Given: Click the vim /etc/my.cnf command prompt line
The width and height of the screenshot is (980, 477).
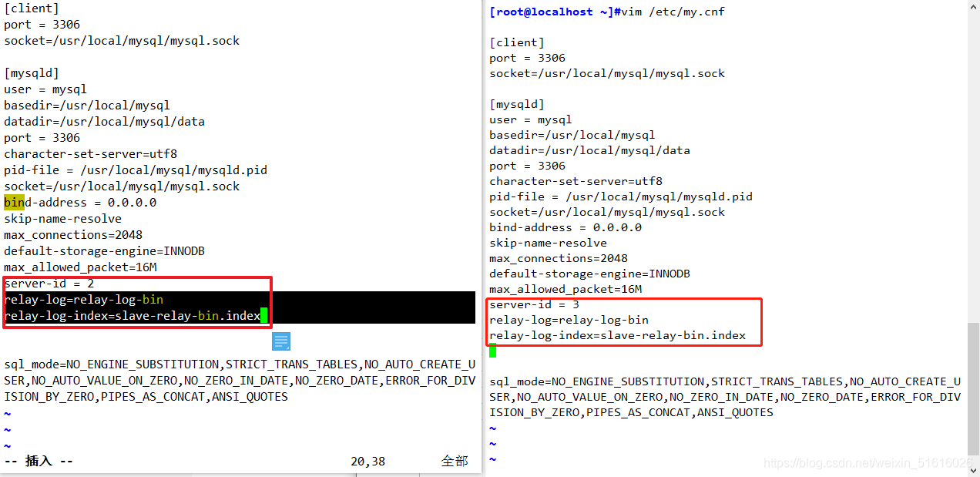Looking at the screenshot, I should coord(607,12).
